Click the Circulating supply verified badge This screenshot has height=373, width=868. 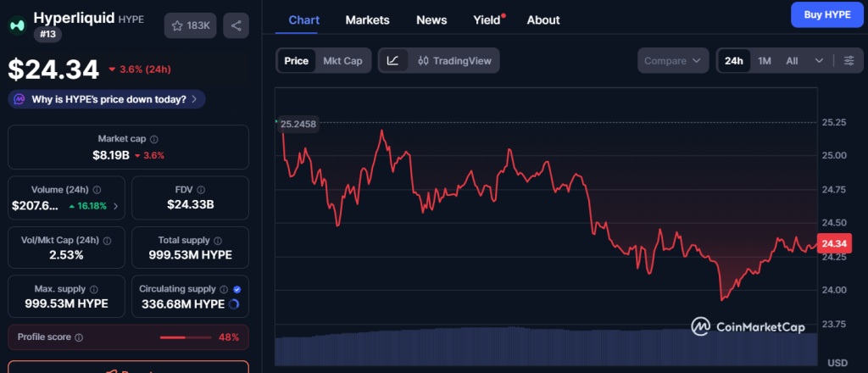[x=236, y=289]
